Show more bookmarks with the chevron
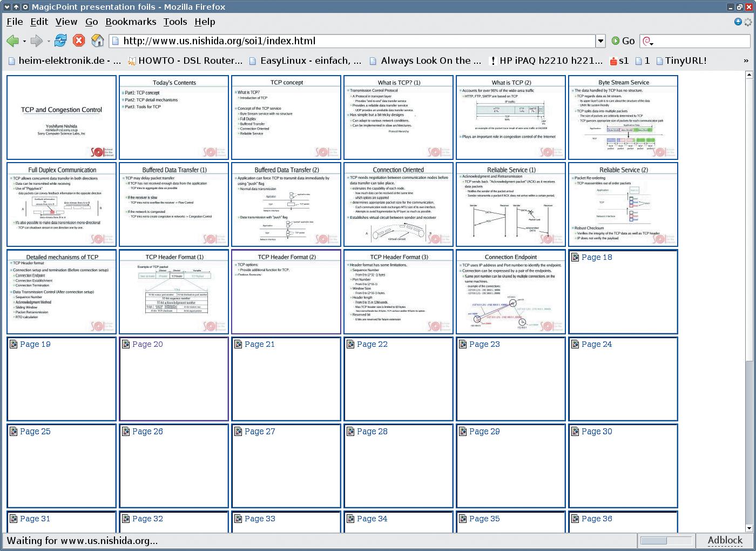 click(746, 61)
